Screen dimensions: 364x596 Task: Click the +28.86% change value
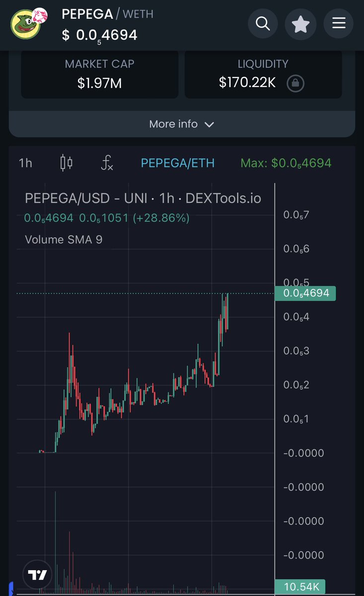(161, 218)
